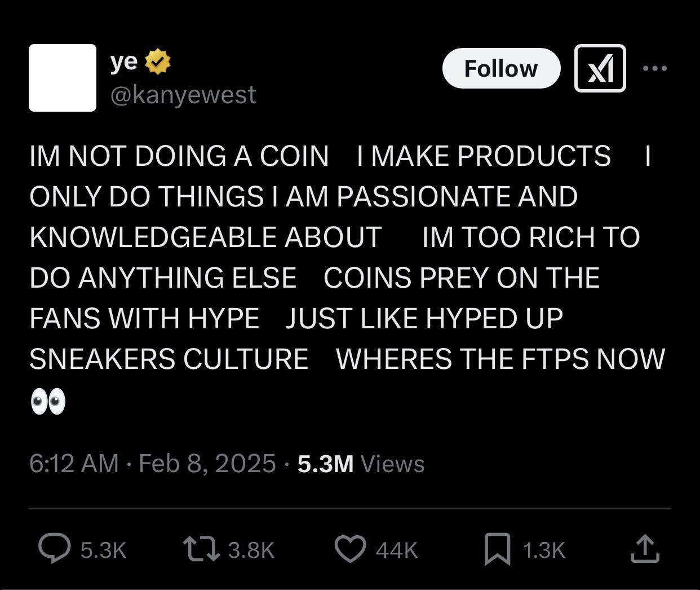Click the 44K likes count
The image size is (700, 590).
click(x=397, y=550)
